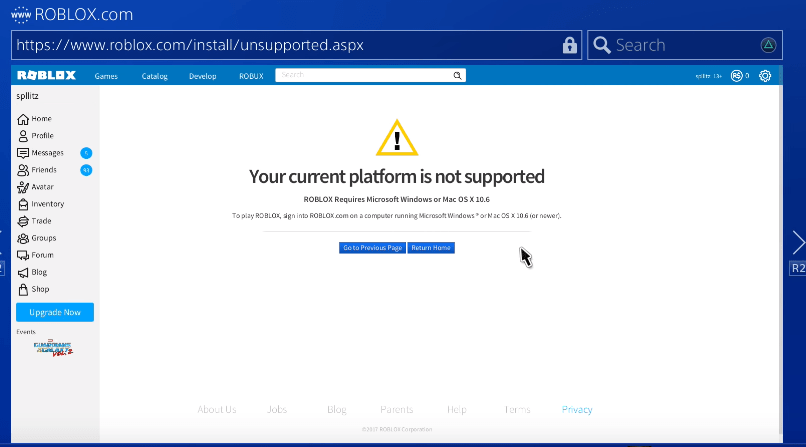The width and height of the screenshot is (806, 447).
Task: Open the Parents footer link
Action: [x=396, y=409]
